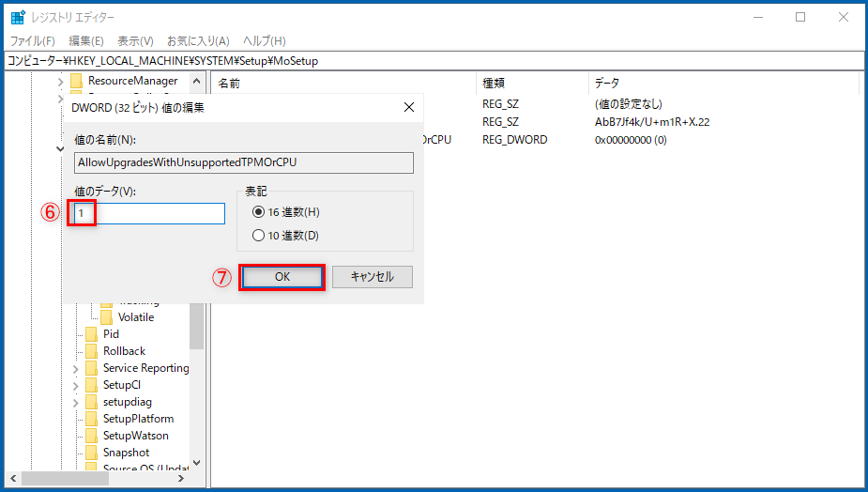Click tree horizontal scroll left arrow

point(13,478)
